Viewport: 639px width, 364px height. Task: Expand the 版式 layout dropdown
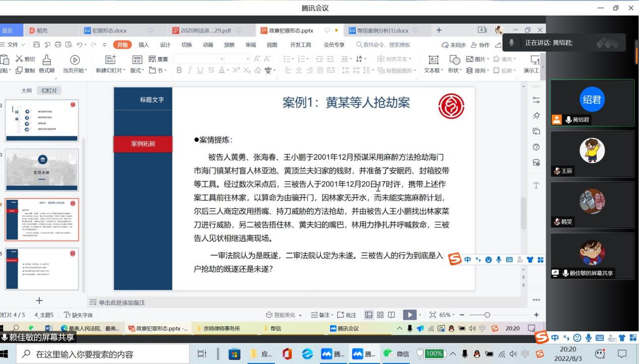click(137, 70)
